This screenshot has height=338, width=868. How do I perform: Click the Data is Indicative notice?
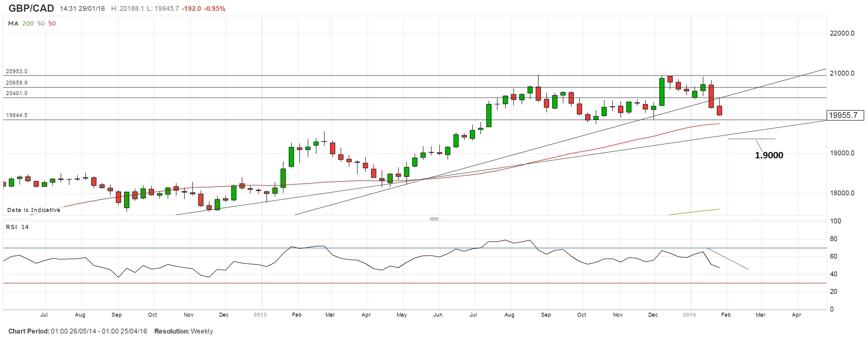click(x=34, y=210)
